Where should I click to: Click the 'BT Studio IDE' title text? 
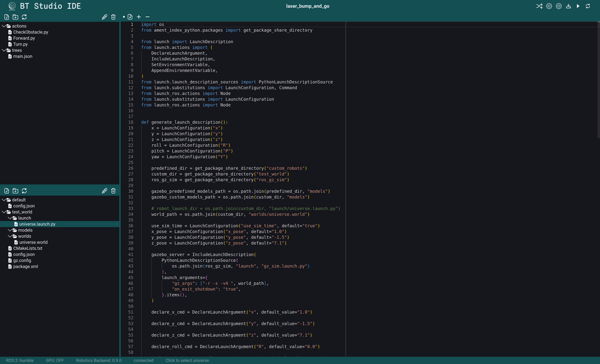tap(50, 6)
